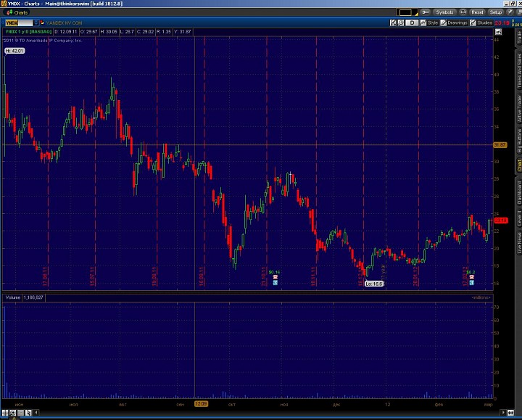Click the earnings phone icon under $0.2
The width and height of the screenshot is (522, 420).
click(471, 277)
